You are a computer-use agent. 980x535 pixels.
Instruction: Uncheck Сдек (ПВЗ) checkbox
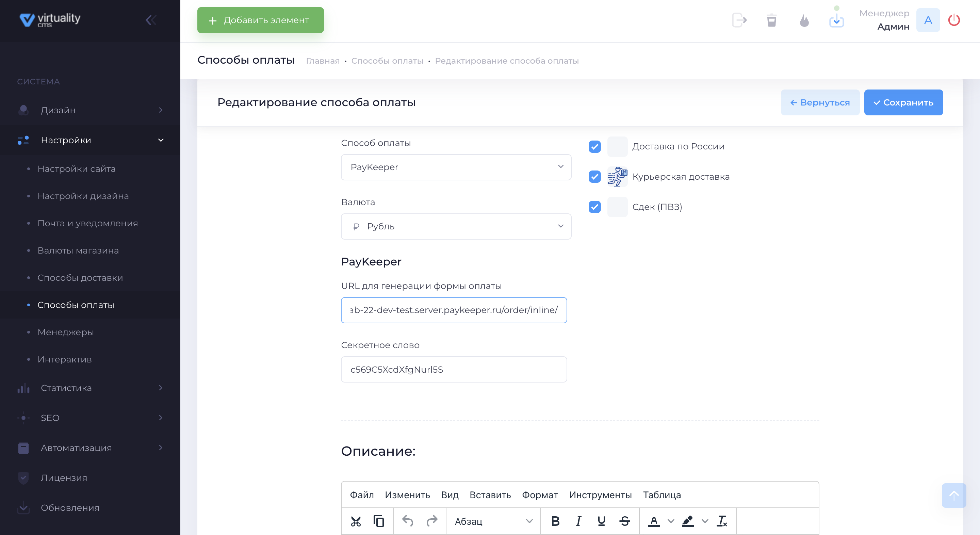tap(594, 207)
